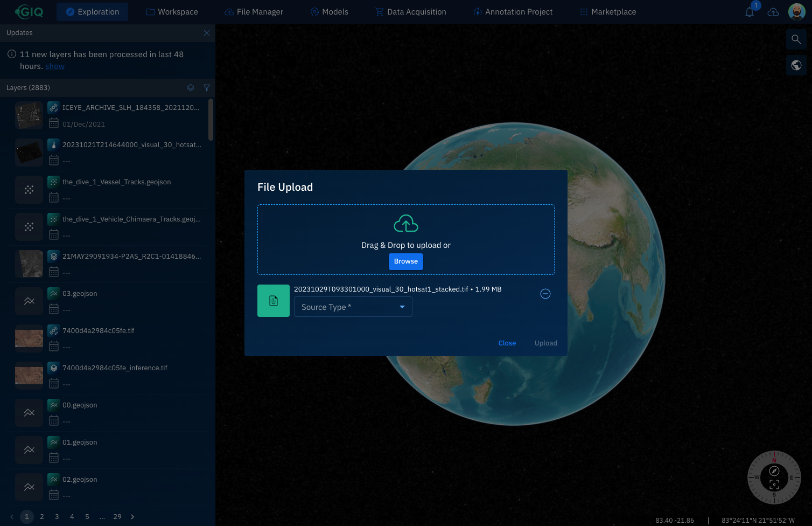This screenshot has height=526, width=812.
Task: Open the File Manager tab
Action: click(254, 12)
